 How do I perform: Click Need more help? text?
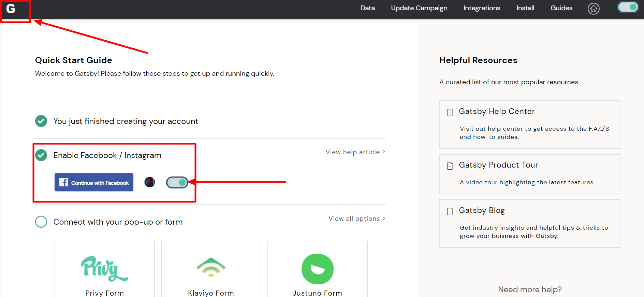[x=530, y=289]
